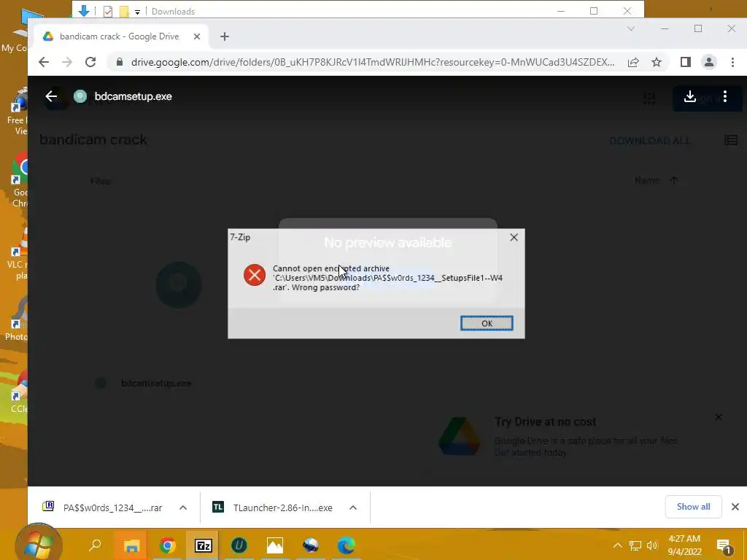Reload the Google Drive page
Screen dimensions: 747x560
point(90,62)
